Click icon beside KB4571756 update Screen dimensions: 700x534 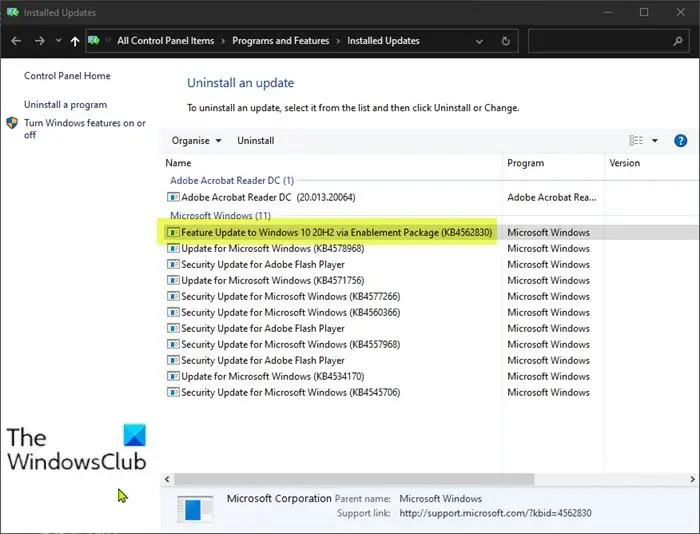click(x=173, y=280)
